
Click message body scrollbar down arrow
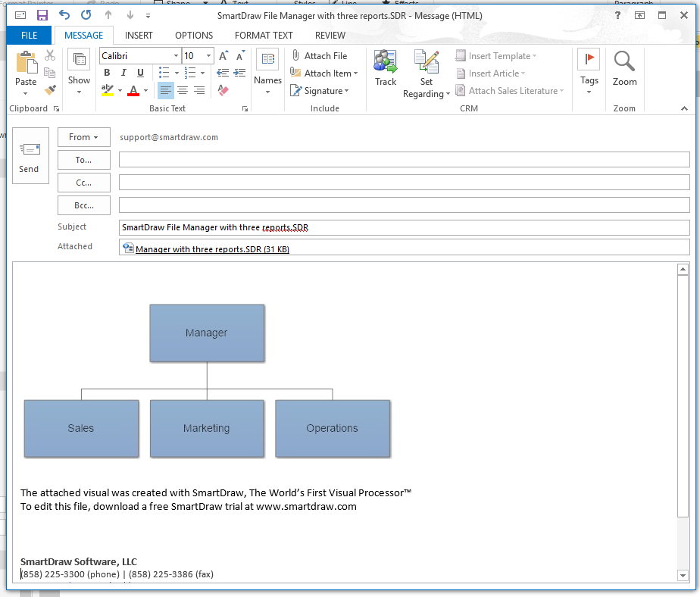(683, 576)
